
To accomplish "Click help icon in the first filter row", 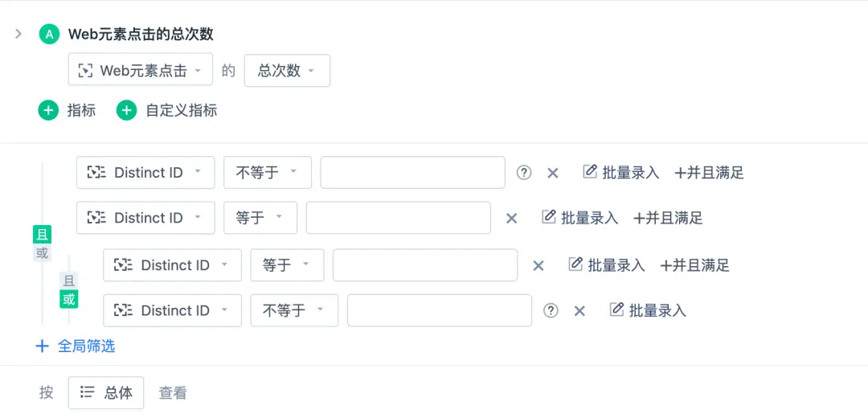I will [x=524, y=172].
